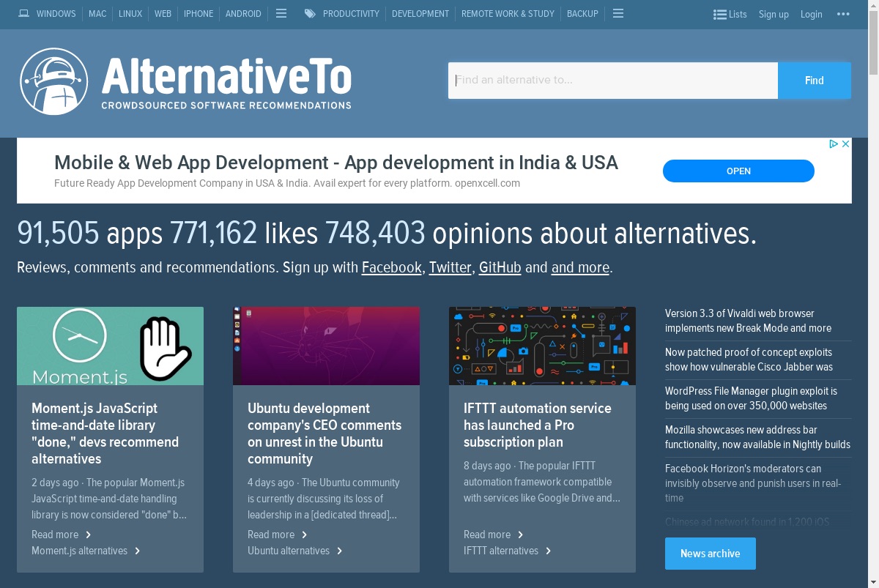Click the AdChoices arrow icon
This screenshot has width=879, height=588.
(x=834, y=144)
